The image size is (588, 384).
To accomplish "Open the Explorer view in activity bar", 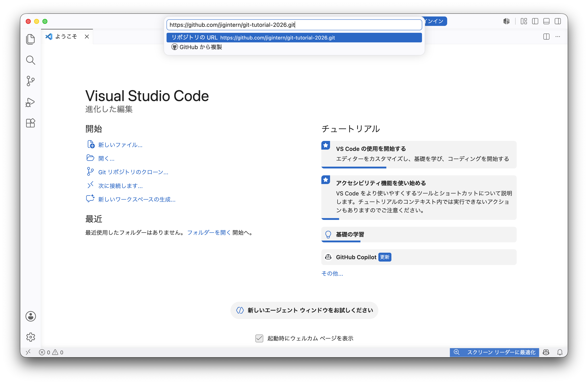I will 30,39.
